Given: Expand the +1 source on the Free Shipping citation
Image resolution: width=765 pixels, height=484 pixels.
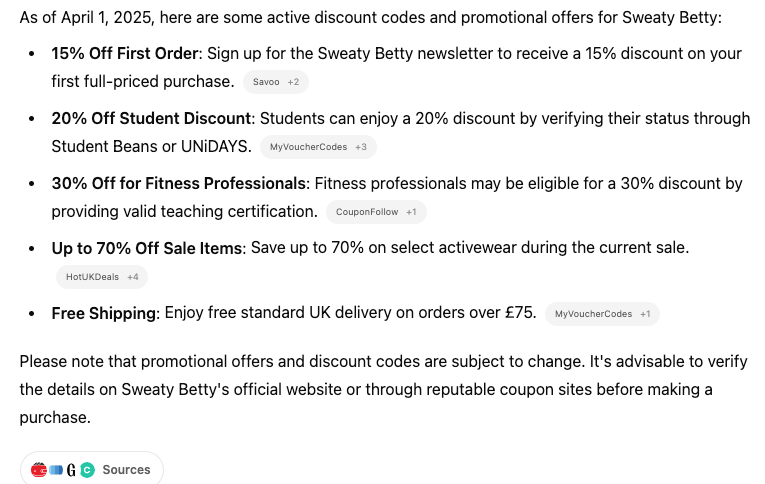Looking at the screenshot, I should pyautogui.click(x=645, y=314).
